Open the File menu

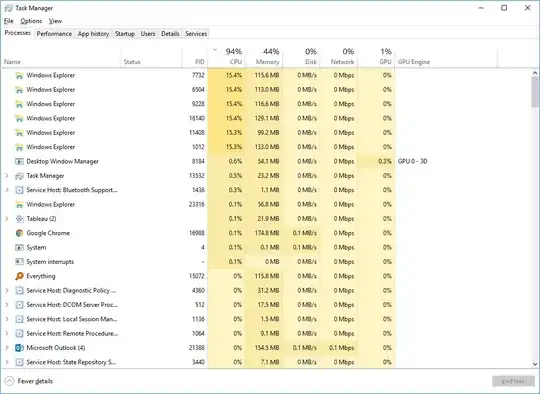[9, 21]
